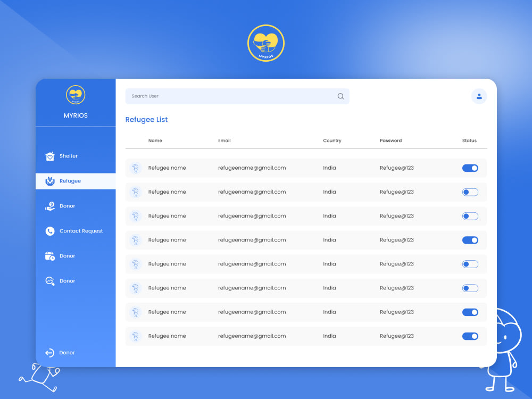The width and height of the screenshot is (532, 399).
Task: Click into the Search User field
Action: pos(237,96)
